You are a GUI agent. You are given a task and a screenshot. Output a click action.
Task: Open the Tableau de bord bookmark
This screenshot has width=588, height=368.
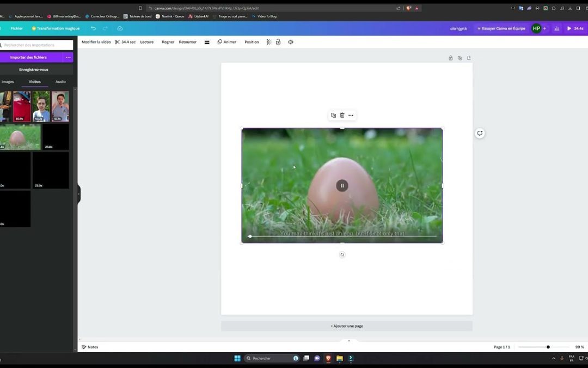pyautogui.click(x=137, y=16)
